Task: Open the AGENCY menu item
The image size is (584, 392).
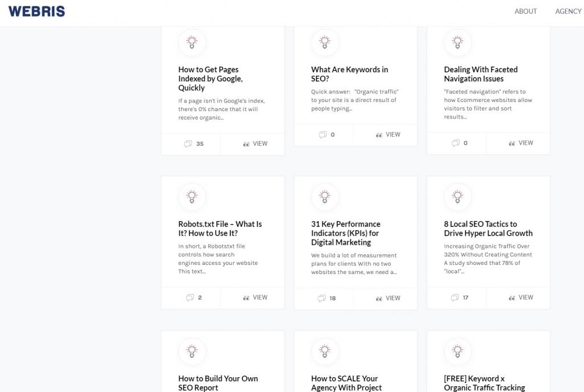Action: (x=568, y=11)
